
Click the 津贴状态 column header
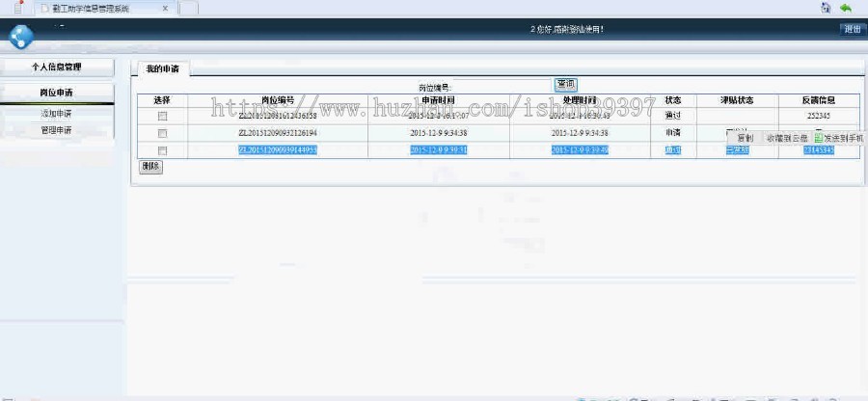[x=738, y=100]
